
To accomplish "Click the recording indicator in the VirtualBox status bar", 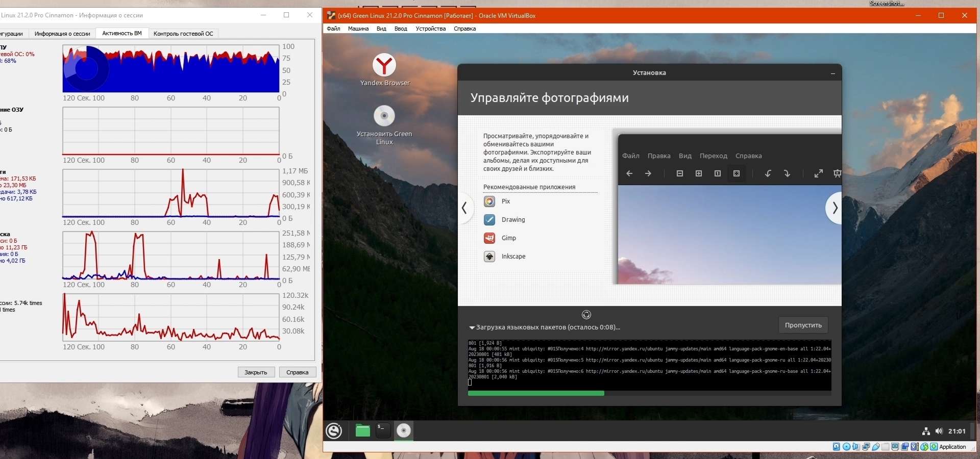I will pos(905,447).
